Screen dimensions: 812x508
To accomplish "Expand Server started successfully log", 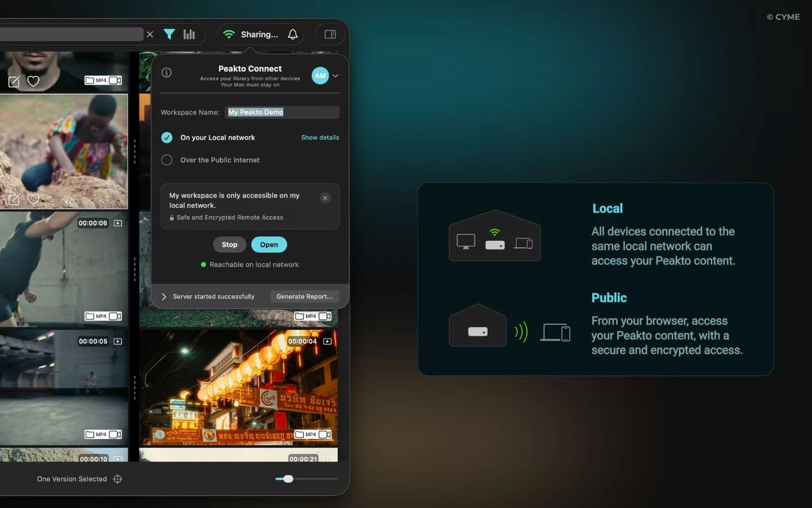I will 164,297.
